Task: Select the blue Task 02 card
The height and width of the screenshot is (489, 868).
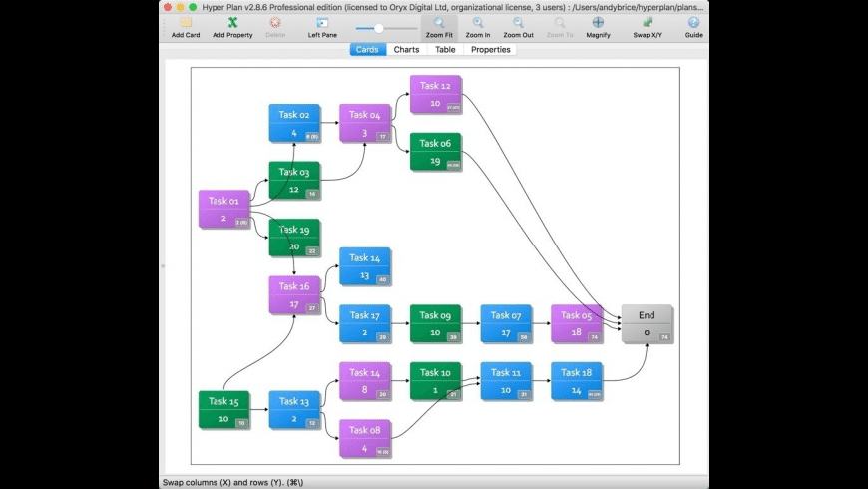Action: (294, 123)
